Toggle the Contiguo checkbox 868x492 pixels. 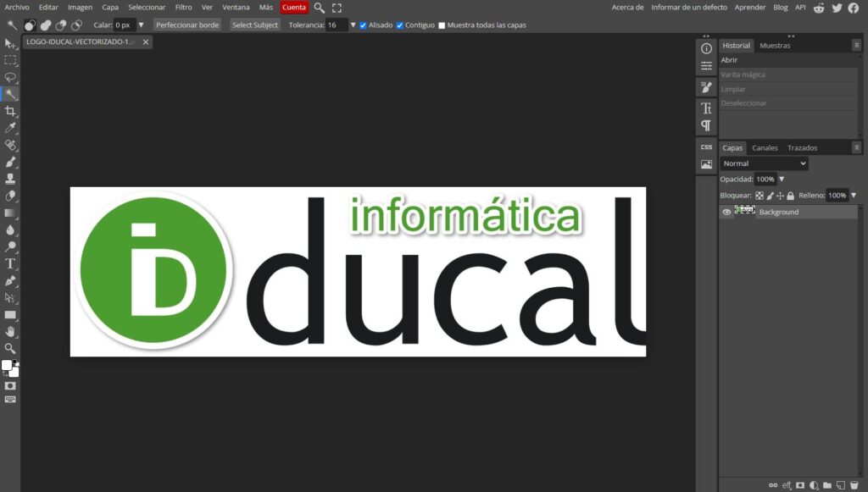400,25
